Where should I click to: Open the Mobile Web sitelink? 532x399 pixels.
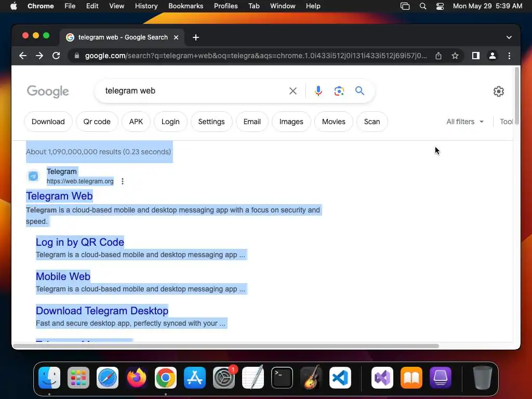pos(63,276)
